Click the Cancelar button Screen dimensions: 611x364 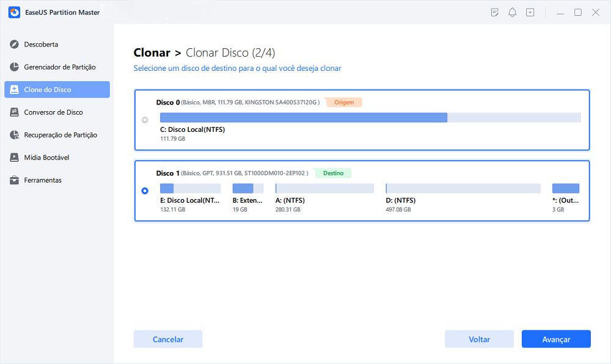[168, 339]
